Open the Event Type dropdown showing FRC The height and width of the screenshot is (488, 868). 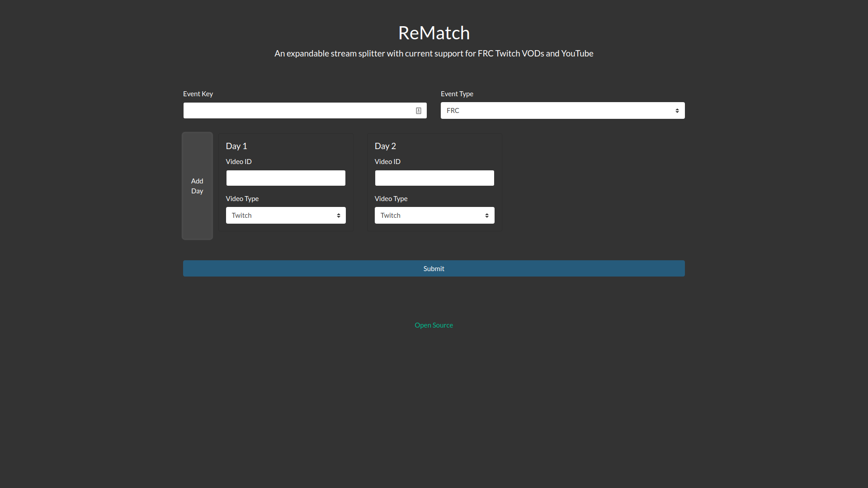click(x=562, y=111)
